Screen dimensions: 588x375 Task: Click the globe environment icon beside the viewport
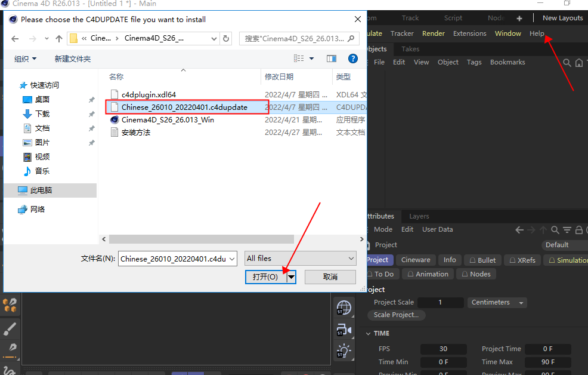344,308
